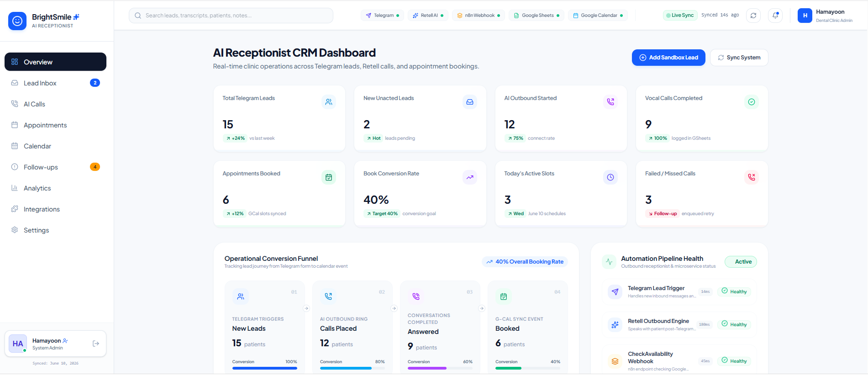Open the Calendar sidebar item
868x381 pixels.
[x=55, y=146]
